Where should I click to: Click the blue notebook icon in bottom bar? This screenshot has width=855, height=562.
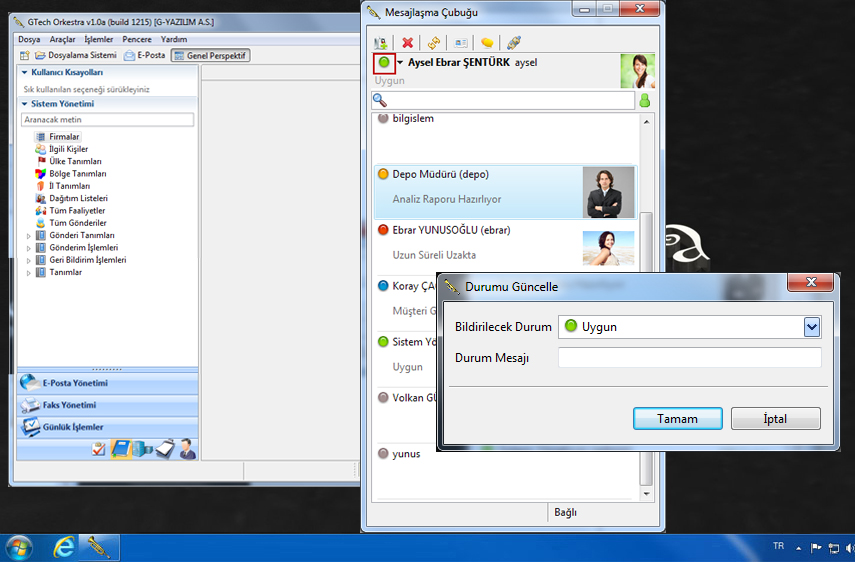pos(121,449)
